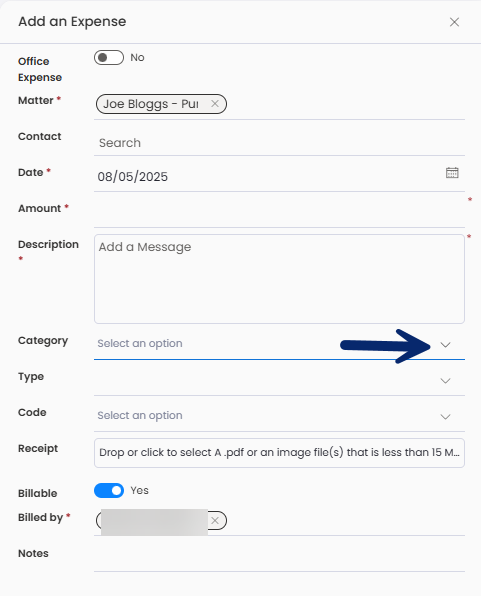Image resolution: width=481 pixels, height=596 pixels.
Task: Toggle the Office Expense switch
Action: [x=109, y=57]
